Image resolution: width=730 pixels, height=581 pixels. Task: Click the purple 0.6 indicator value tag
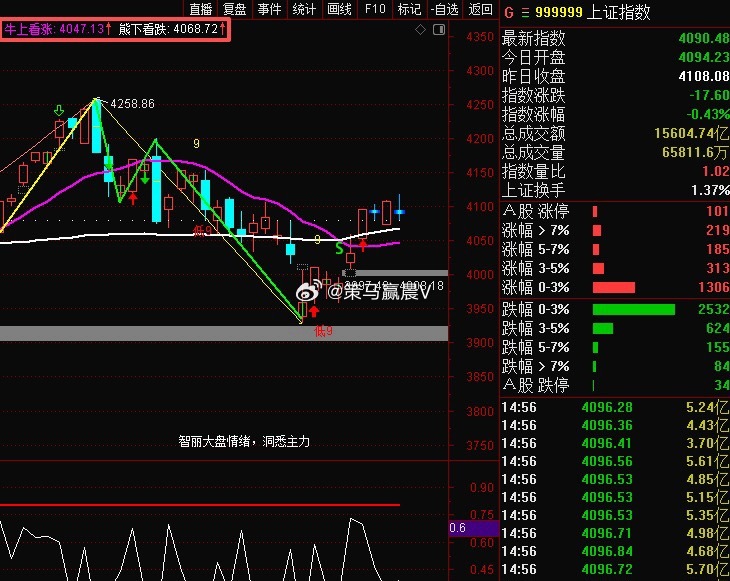point(473,528)
